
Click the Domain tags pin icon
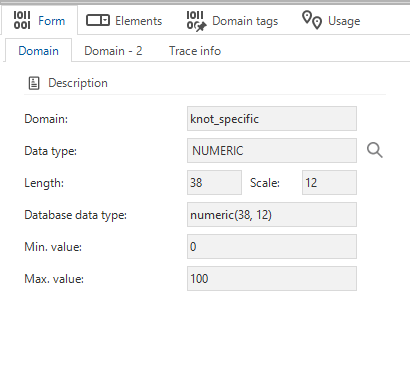tap(196, 21)
